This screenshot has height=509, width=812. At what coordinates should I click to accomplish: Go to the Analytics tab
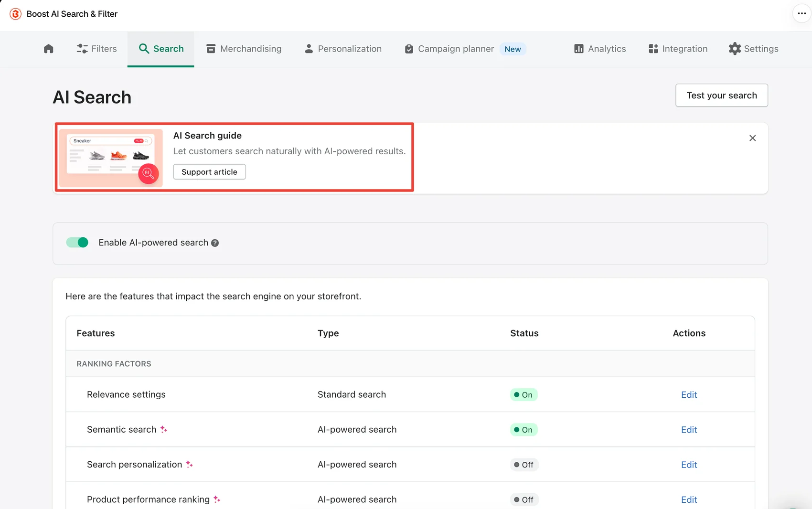click(600, 49)
